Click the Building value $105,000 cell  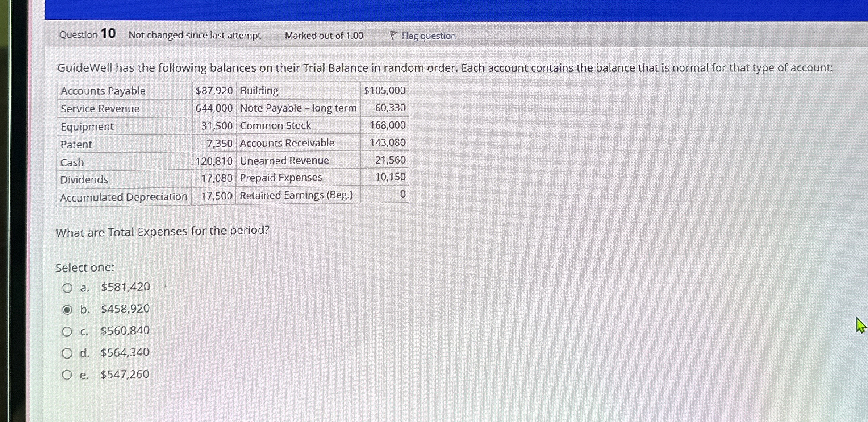(384, 90)
